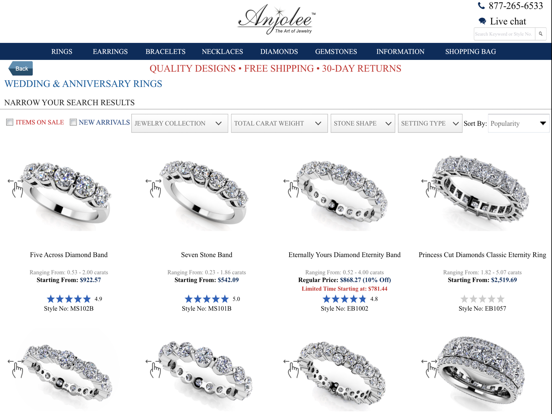Click the Back button
This screenshot has height=414, width=552.
coord(21,68)
